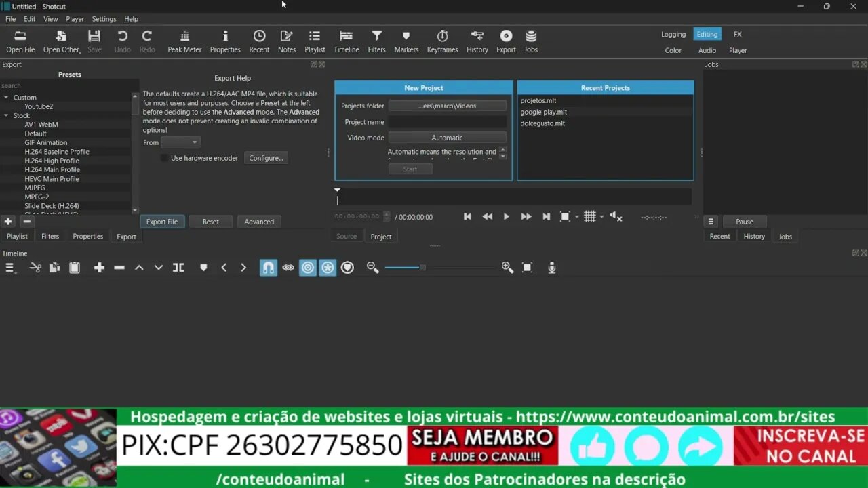
Task: Pause the jobs queue
Action: click(x=745, y=222)
